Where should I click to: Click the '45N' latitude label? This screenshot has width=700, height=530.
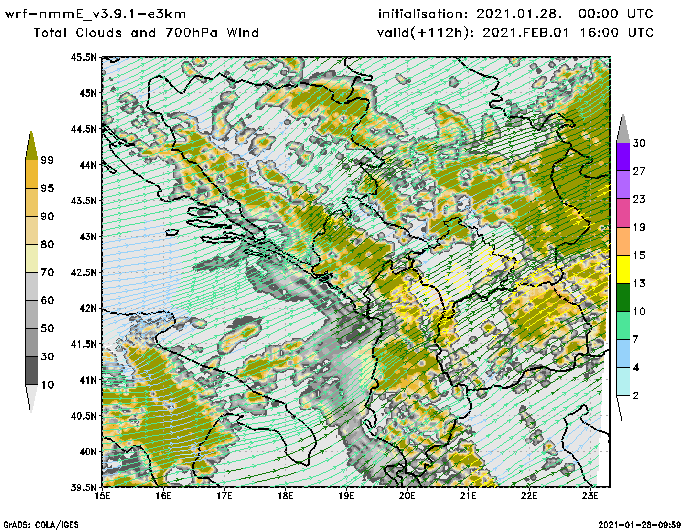click(87, 93)
